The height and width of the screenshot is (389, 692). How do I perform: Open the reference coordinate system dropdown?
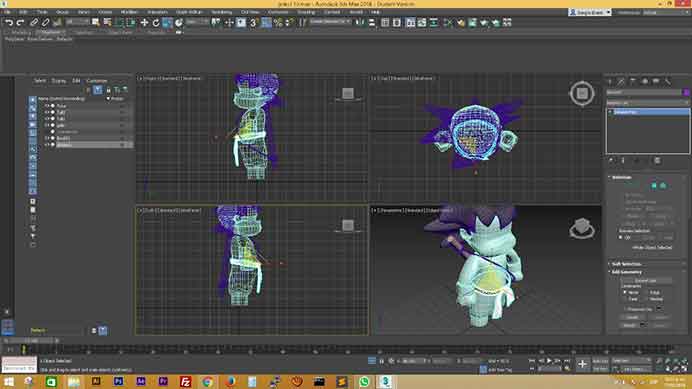tap(197, 22)
